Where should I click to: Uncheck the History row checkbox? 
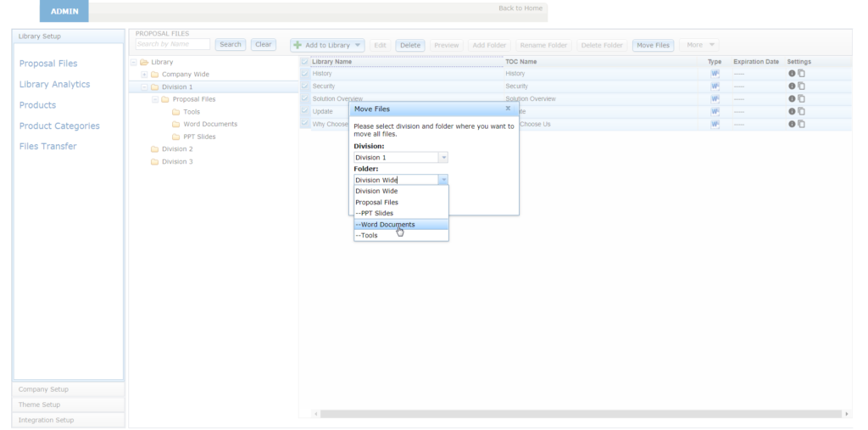(x=305, y=74)
